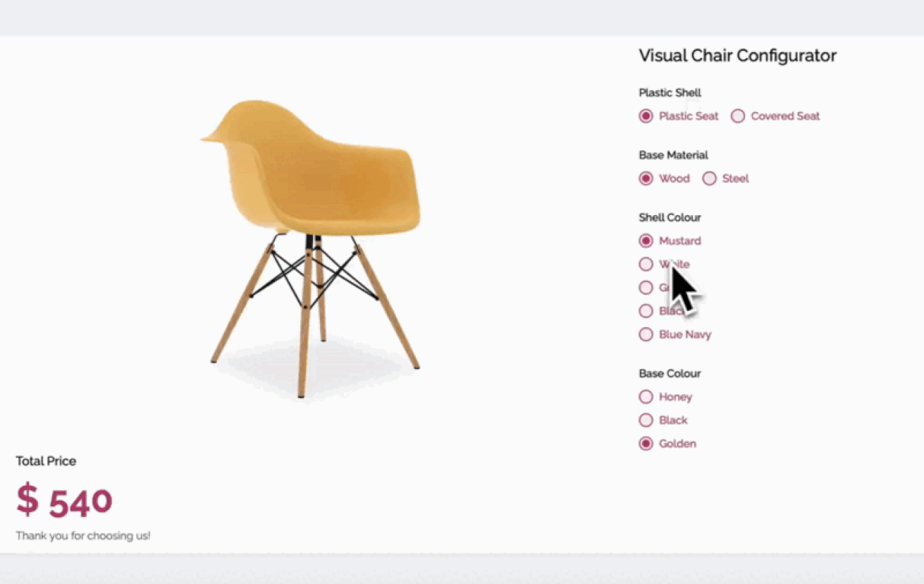Click the Total Price label
The height and width of the screenshot is (584, 924).
click(x=46, y=461)
